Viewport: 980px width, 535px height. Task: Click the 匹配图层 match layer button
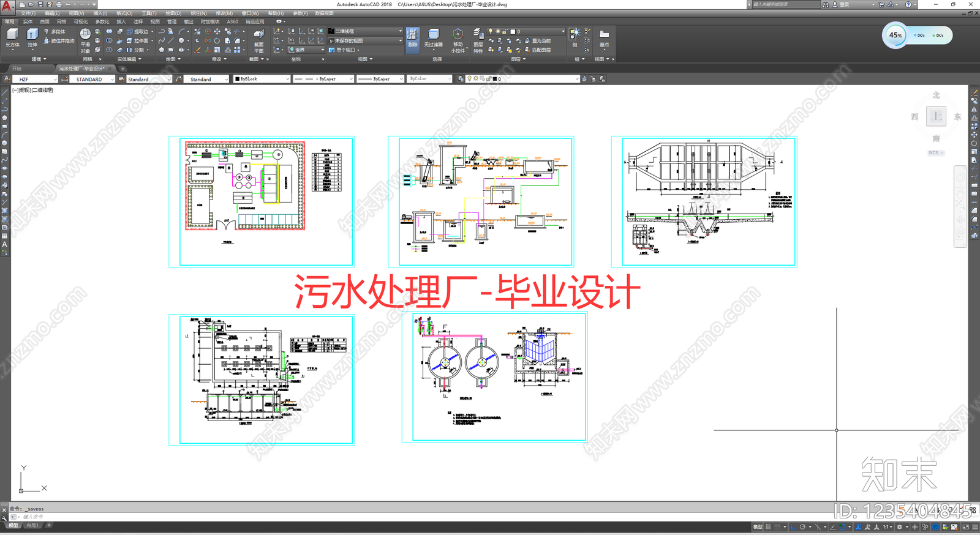[538, 50]
